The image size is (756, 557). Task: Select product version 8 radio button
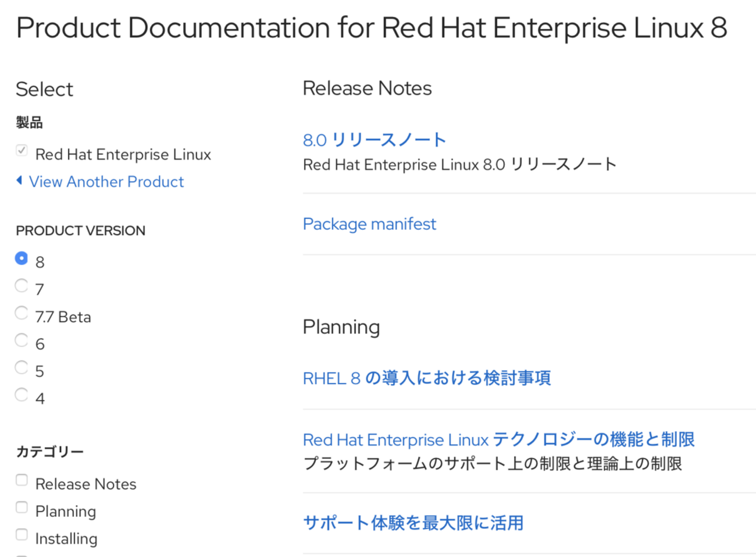click(22, 258)
